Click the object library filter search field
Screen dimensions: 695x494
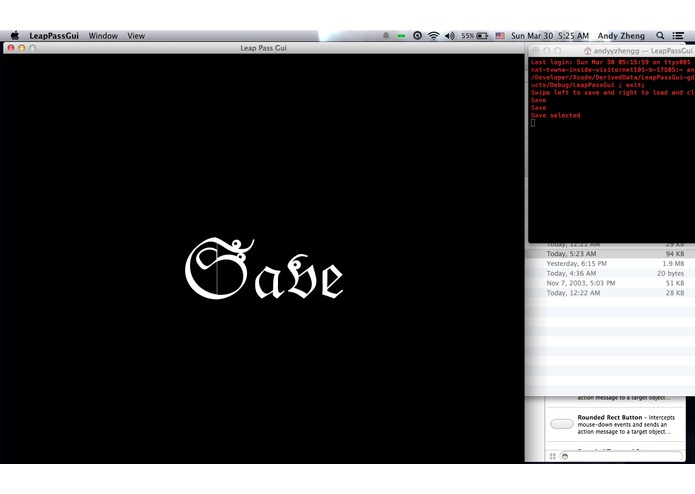pyautogui.click(x=621, y=456)
